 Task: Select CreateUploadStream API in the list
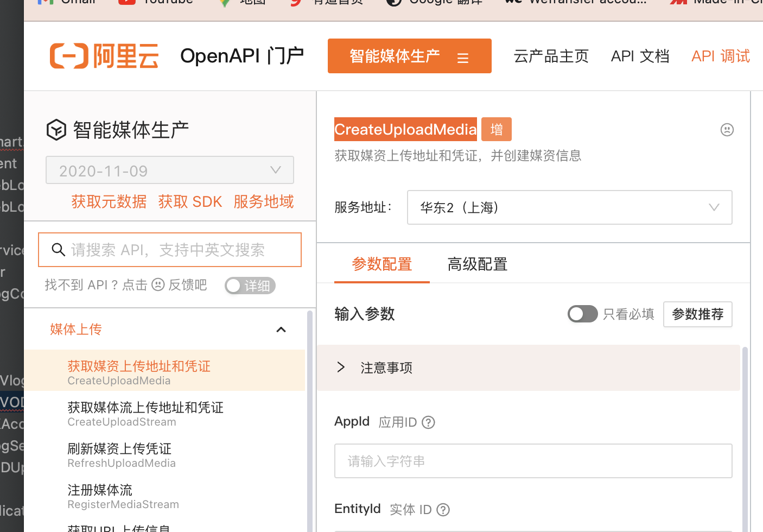164,414
